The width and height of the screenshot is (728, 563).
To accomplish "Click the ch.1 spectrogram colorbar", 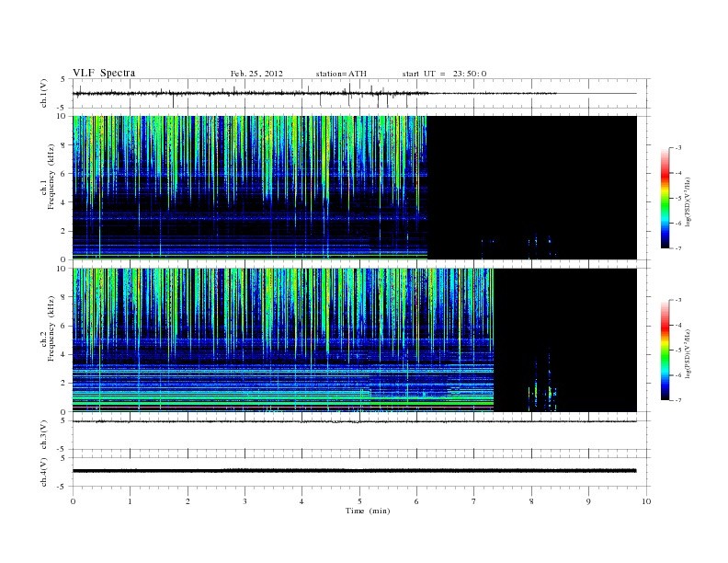I will 665,199.
